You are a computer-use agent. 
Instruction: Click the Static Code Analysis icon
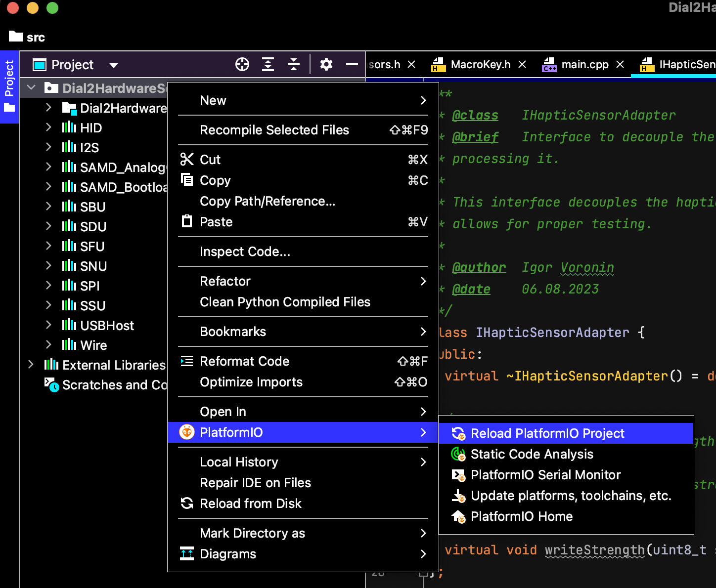pos(458,454)
